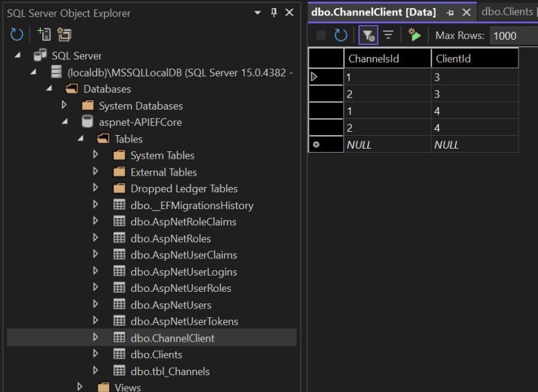Viewport: 538px width, 392px height.
Task: Refresh the ChannelClient data grid
Action: click(x=340, y=35)
